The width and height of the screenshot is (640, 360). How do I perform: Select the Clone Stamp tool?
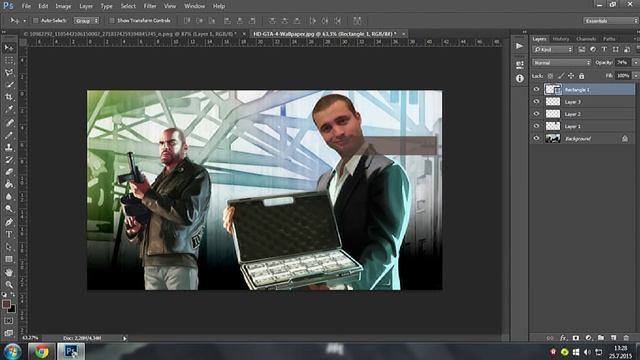[9, 147]
